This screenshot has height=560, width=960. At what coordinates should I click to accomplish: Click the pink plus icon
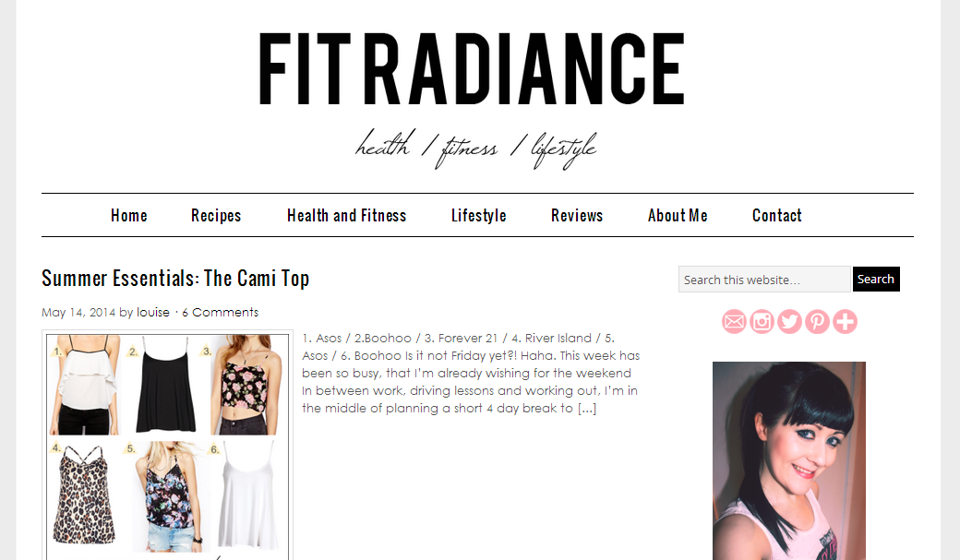[845, 322]
